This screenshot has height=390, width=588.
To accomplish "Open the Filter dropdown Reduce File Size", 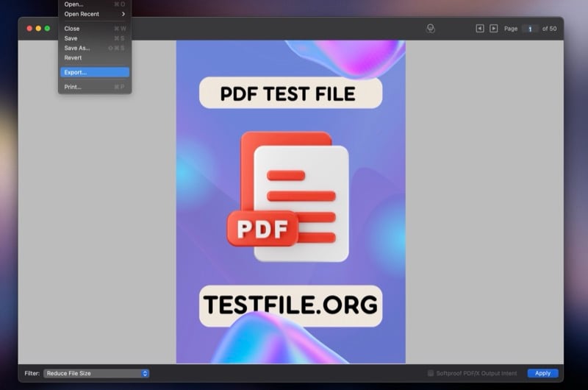I will coord(96,373).
